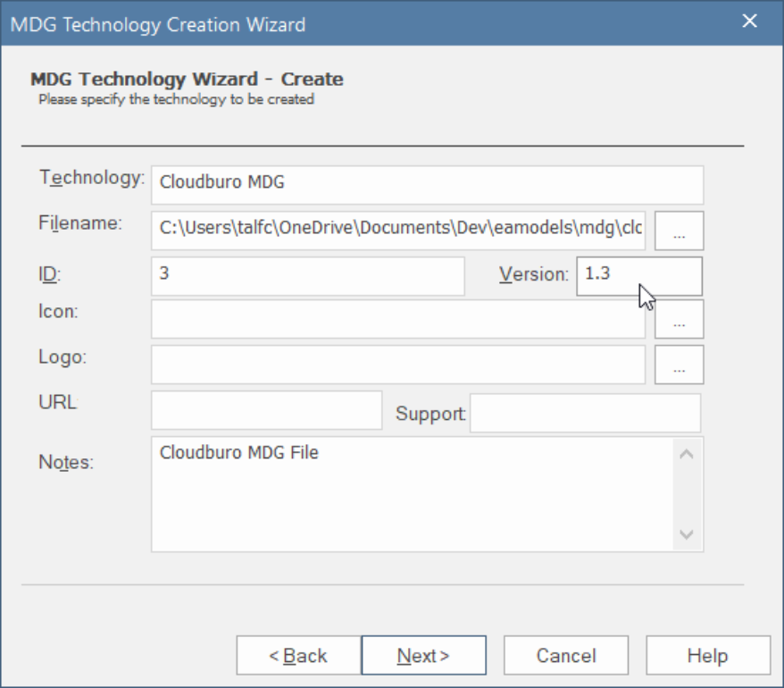This screenshot has height=688, width=784.
Task: Click the browse button next to Filename
Action: point(679,231)
